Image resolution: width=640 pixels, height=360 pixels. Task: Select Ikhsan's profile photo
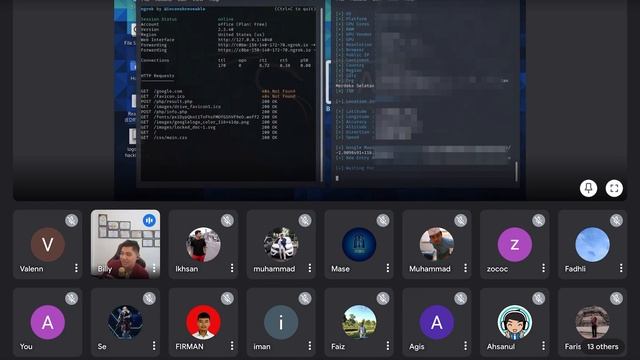203,244
